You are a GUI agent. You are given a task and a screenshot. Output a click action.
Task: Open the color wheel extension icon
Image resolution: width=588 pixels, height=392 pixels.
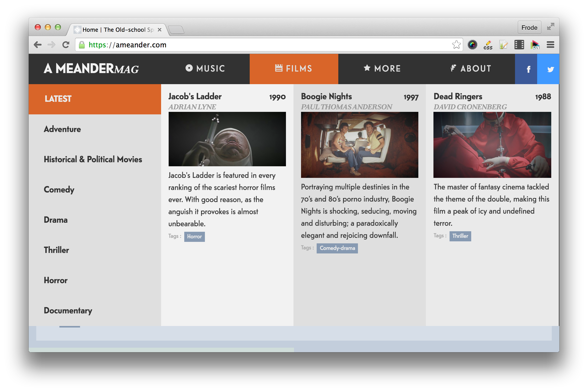(472, 45)
